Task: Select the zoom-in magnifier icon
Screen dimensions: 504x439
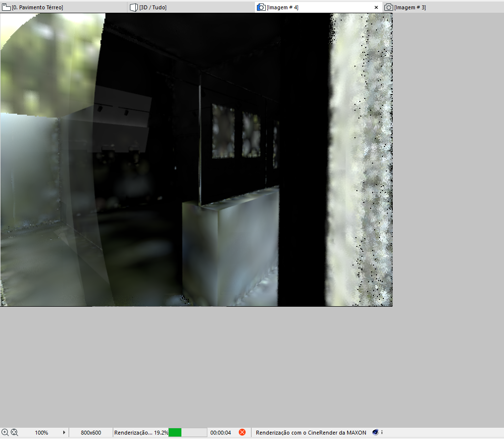Action: pos(4,432)
